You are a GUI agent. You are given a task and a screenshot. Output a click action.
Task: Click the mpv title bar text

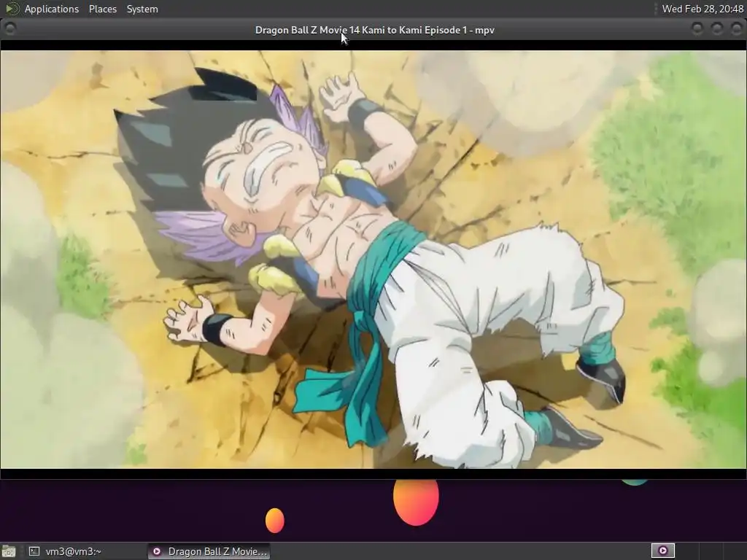(x=374, y=30)
